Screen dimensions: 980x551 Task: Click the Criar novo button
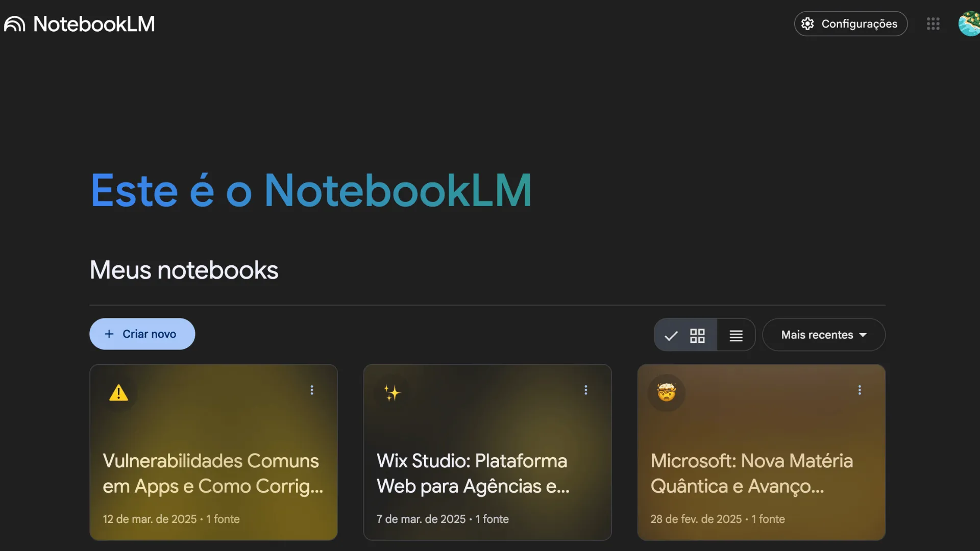tap(142, 334)
